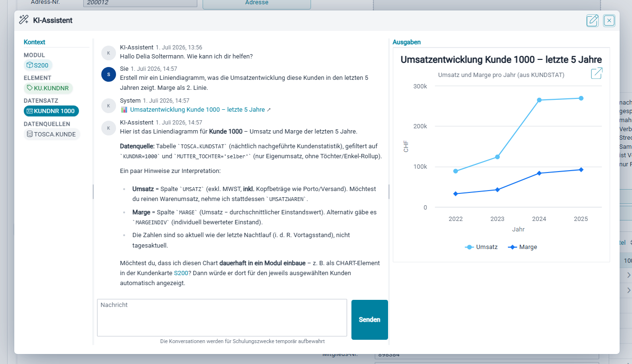The height and width of the screenshot is (364, 632).
Task: Click the first expand chevron in background table
Action: 629,275
